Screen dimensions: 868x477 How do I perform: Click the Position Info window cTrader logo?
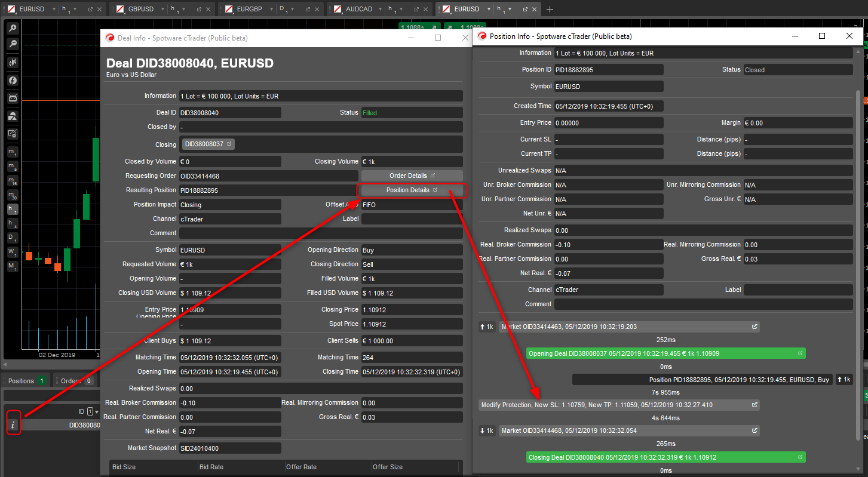(481, 36)
